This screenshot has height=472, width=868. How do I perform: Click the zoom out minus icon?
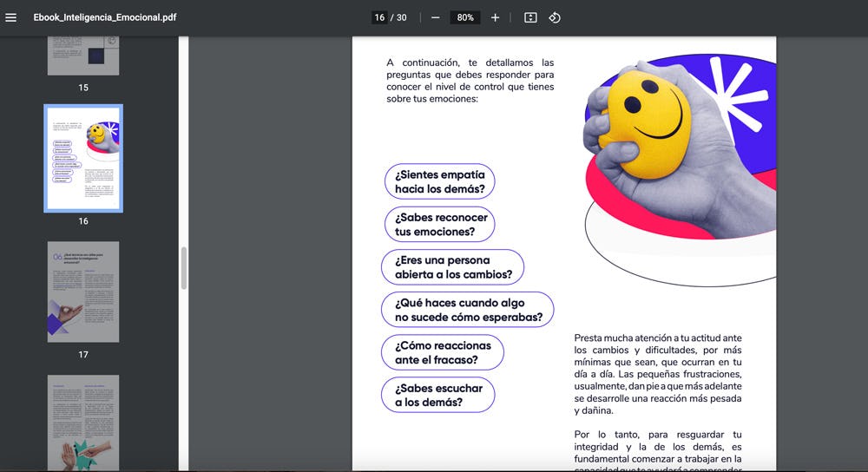pos(435,17)
